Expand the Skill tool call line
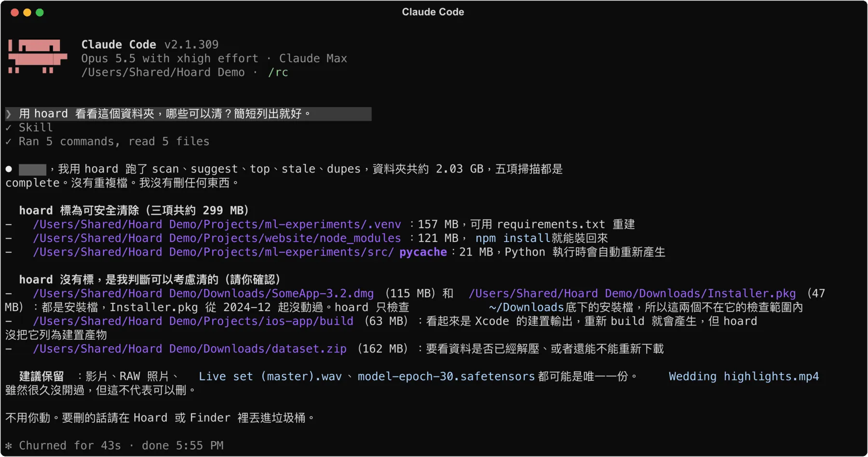 36,128
